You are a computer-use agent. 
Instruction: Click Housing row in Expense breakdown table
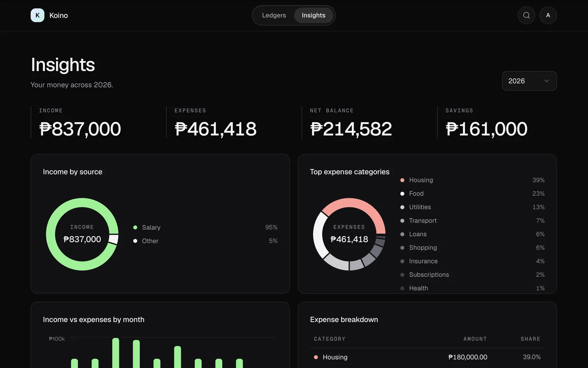427,357
